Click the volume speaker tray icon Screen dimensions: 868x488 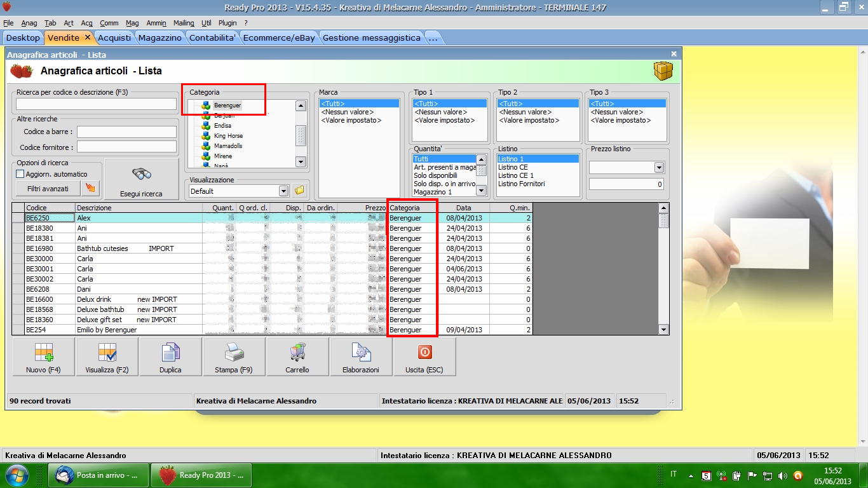pos(782,475)
